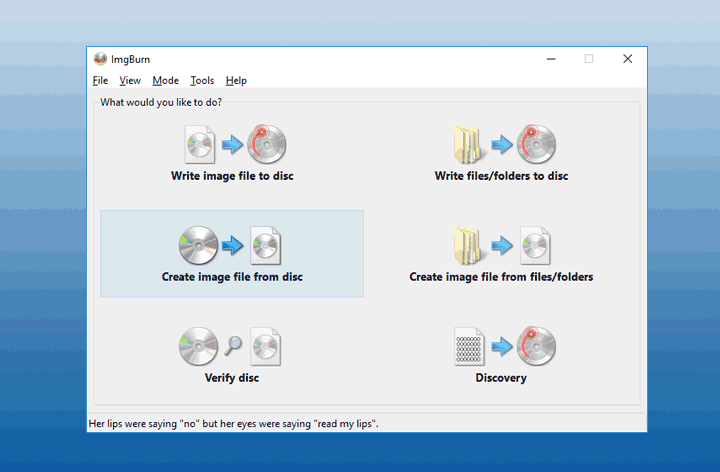
Task: Open the Help menu
Action: (236, 81)
